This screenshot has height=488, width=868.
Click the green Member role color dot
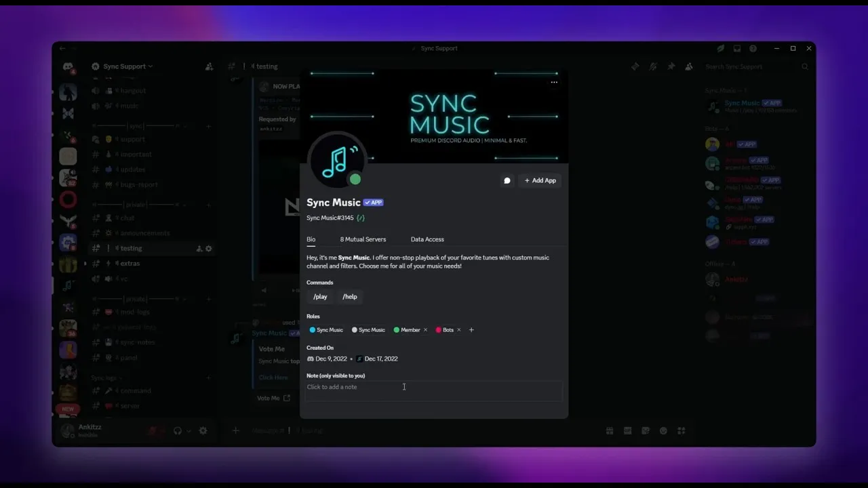397,330
